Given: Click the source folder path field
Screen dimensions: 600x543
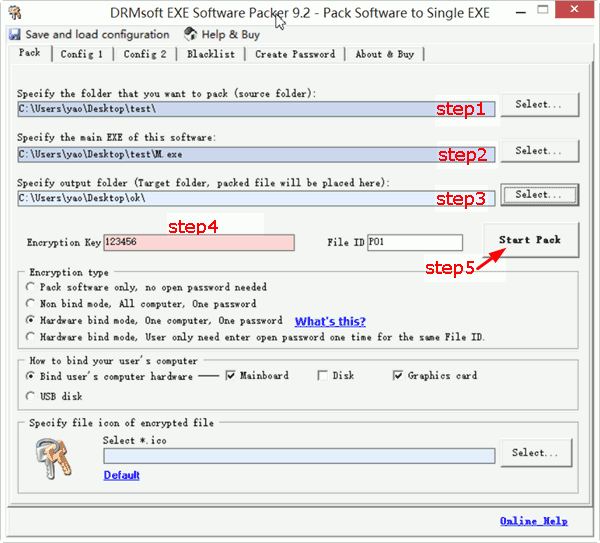Looking at the screenshot, I should [x=256, y=109].
